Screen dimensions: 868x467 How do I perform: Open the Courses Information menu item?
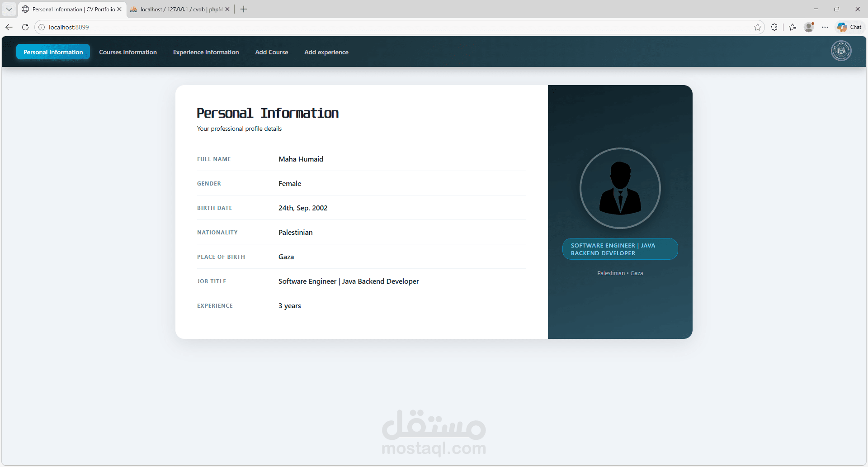point(128,52)
